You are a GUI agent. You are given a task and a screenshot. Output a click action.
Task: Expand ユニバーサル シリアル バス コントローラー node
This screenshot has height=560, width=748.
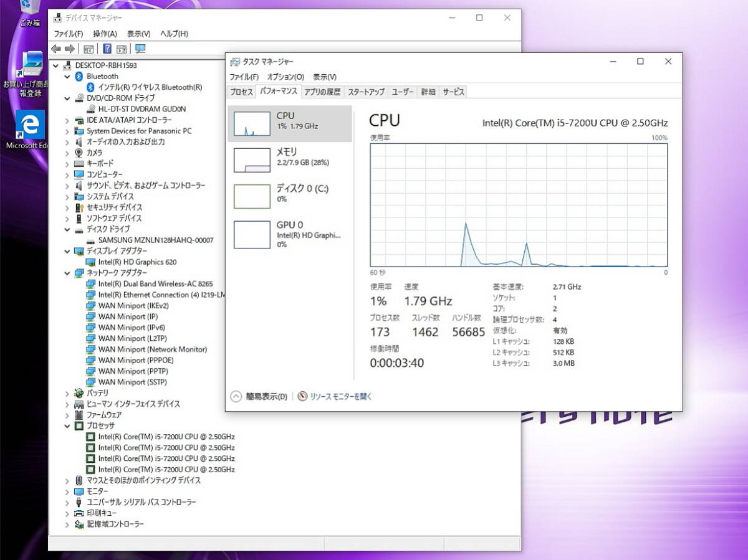point(67,502)
